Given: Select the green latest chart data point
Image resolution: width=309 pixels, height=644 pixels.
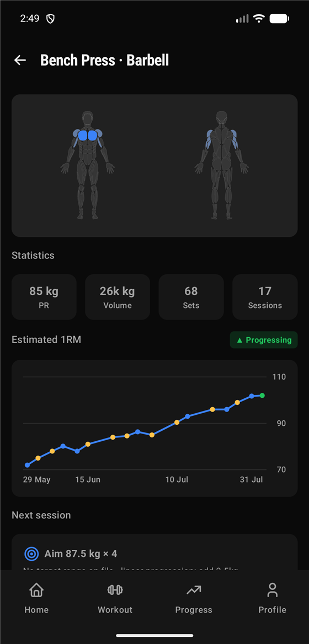Looking at the screenshot, I should 262,396.
